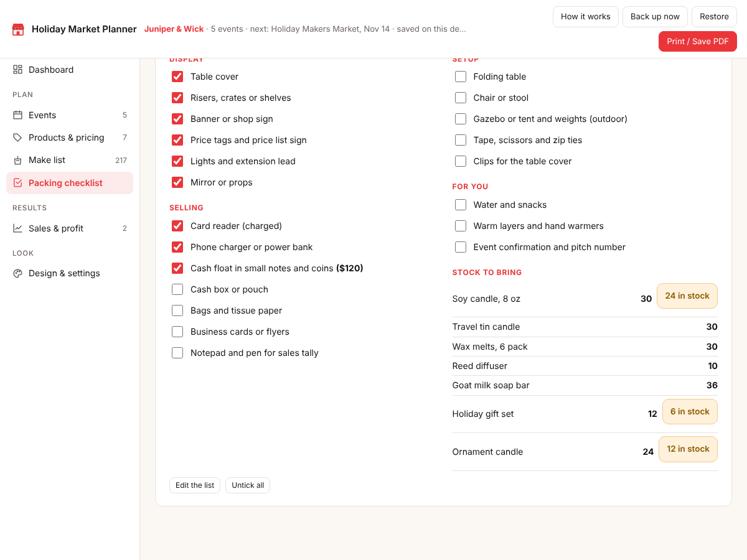Check Water and snacks
The height and width of the screenshot is (560, 747).
pyautogui.click(x=461, y=205)
